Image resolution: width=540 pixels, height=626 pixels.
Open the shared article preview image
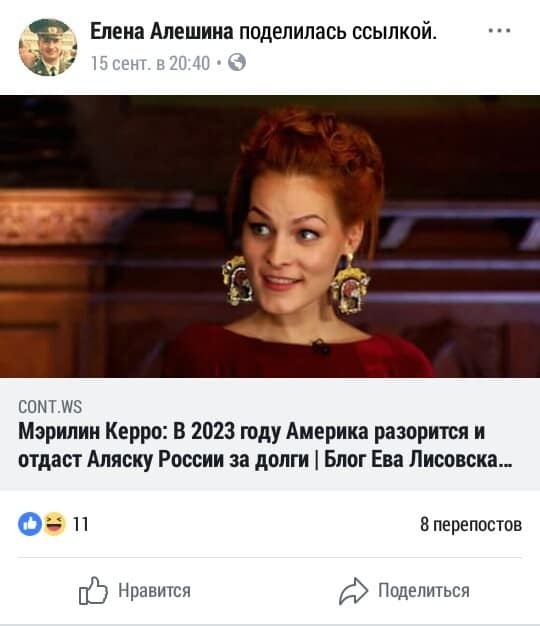270,236
